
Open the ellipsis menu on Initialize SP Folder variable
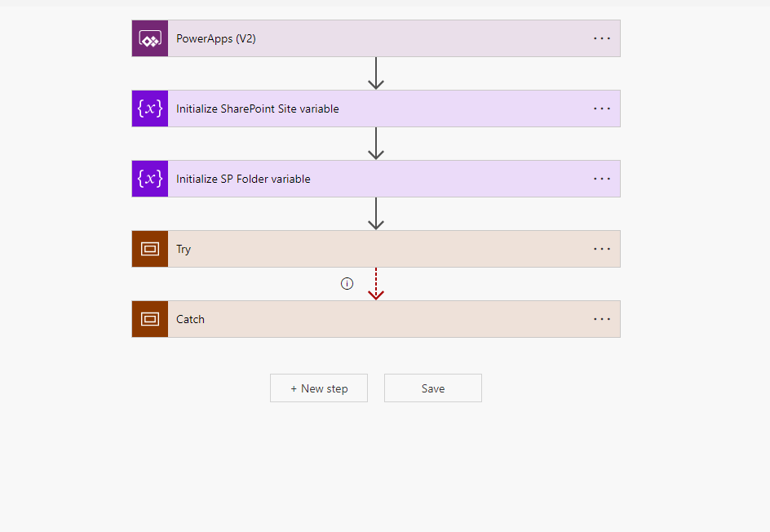601,178
